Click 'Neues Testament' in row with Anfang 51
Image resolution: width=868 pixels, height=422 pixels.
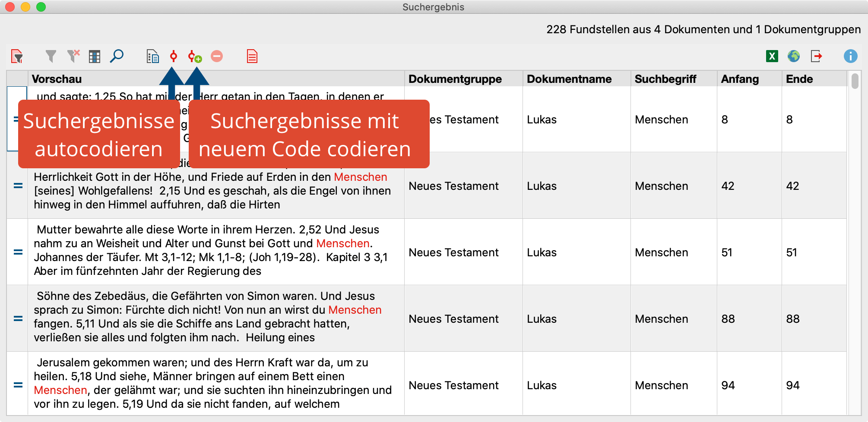coord(453,252)
